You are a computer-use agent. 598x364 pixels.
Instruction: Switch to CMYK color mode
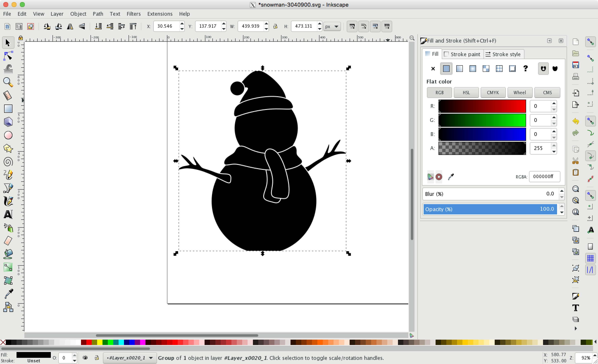pos(493,92)
